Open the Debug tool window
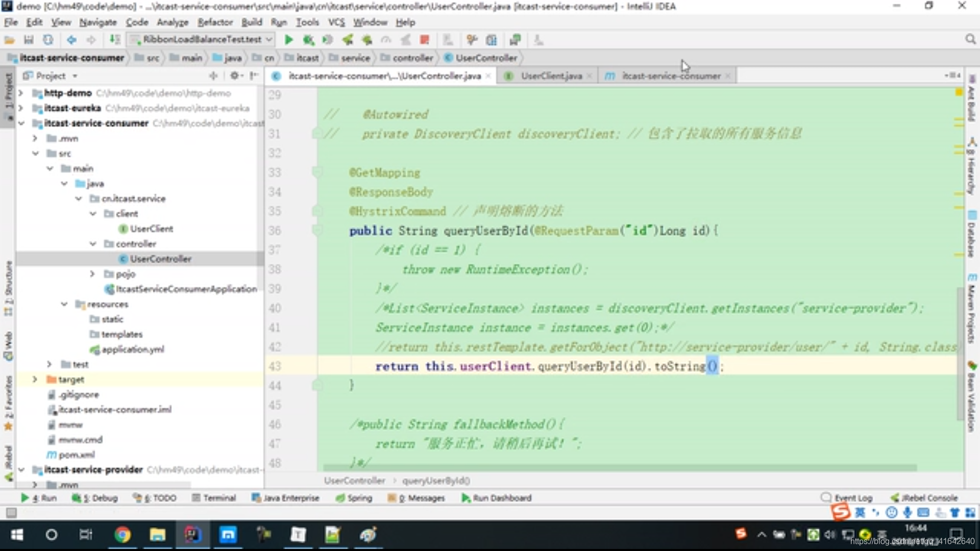 [x=95, y=498]
